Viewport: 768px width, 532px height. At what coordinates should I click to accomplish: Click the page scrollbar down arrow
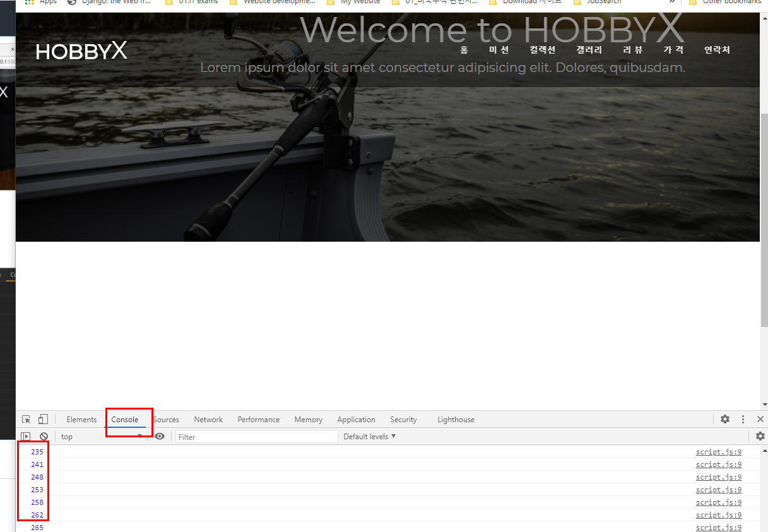point(764,404)
